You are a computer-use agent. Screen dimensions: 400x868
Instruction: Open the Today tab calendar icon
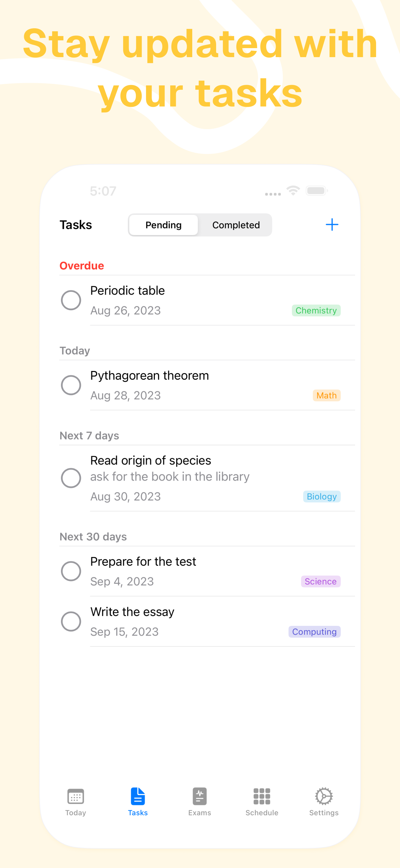(x=75, y=796)
